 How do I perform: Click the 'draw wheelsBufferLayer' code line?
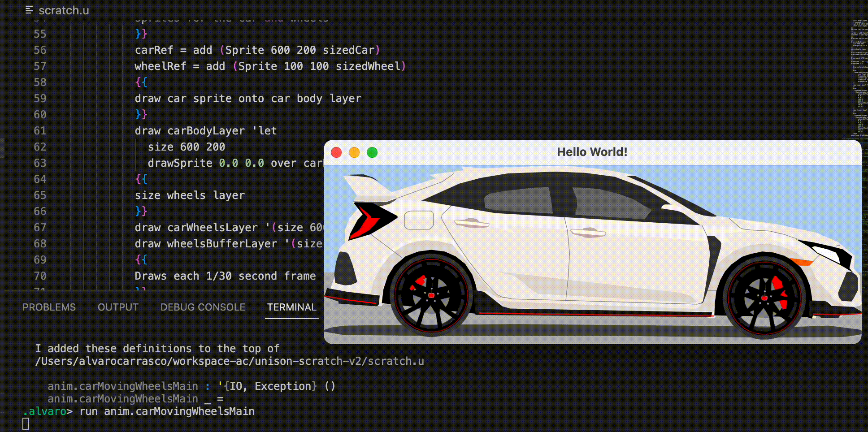pyautogui.click(x=229, y=244)
